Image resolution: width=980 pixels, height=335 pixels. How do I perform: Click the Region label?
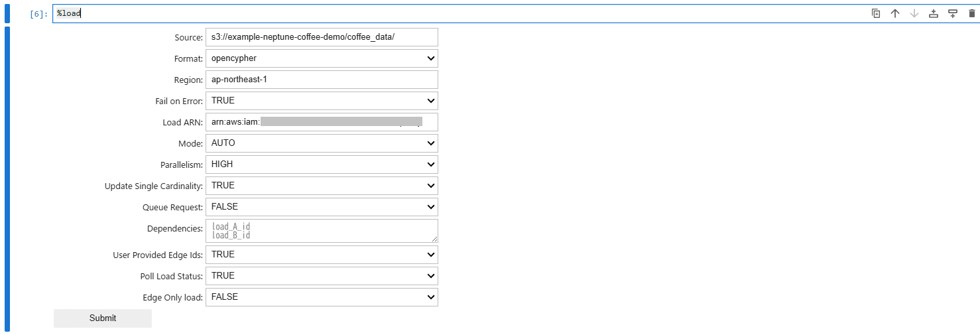pos(189,80)
